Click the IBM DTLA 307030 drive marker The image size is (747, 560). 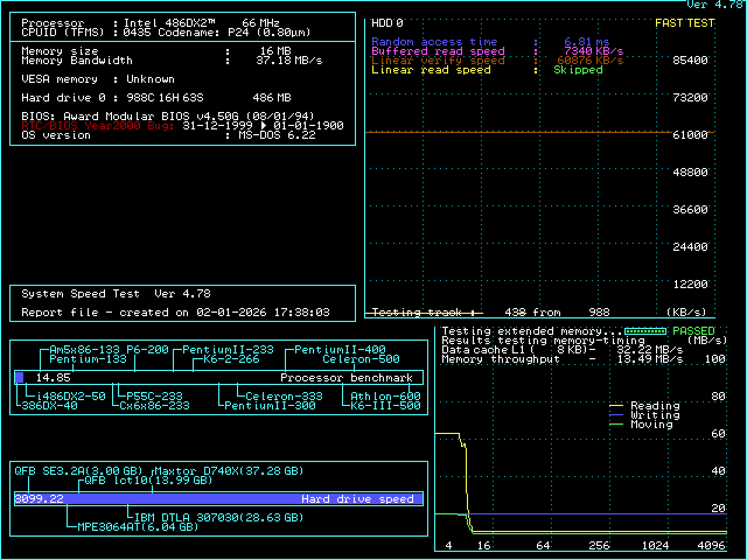pyautogui.click(x=219, y=517)
